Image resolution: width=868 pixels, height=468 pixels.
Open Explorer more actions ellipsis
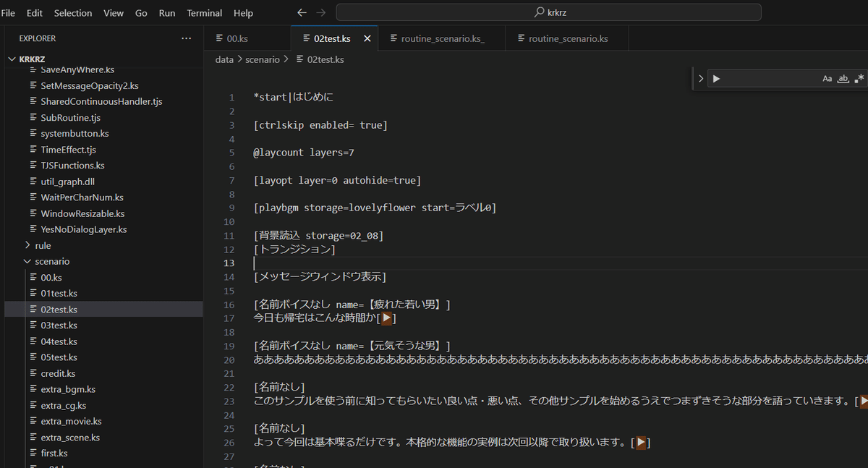pyautogui.click(x=187, y=38)
